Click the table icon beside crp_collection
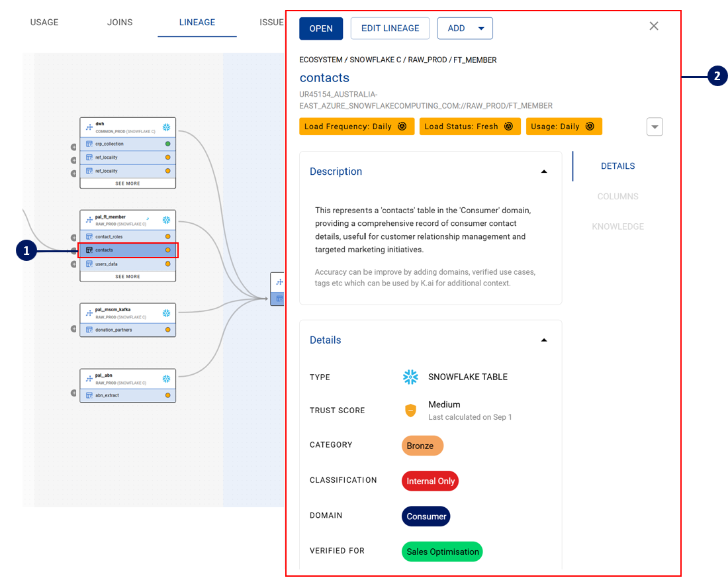 (89, 144)
